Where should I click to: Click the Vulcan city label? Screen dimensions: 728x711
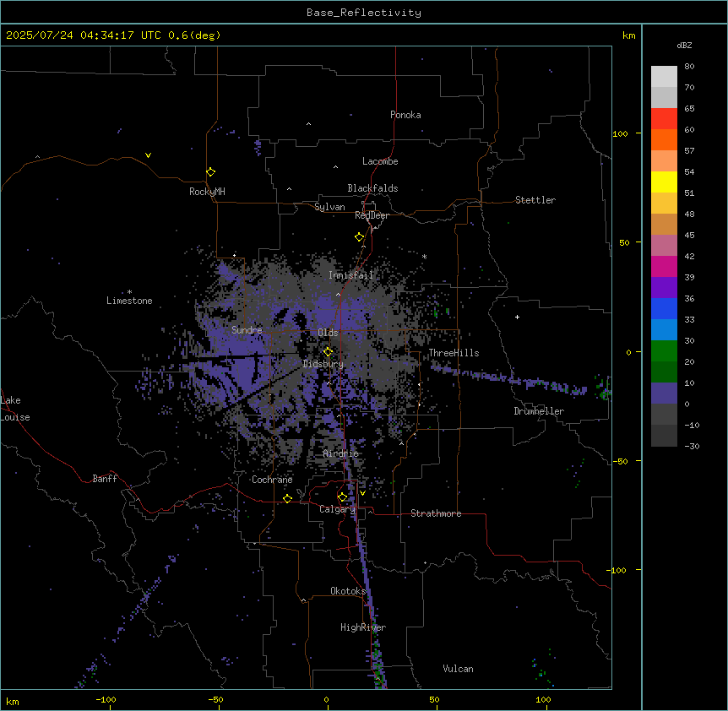coord(458,669)
